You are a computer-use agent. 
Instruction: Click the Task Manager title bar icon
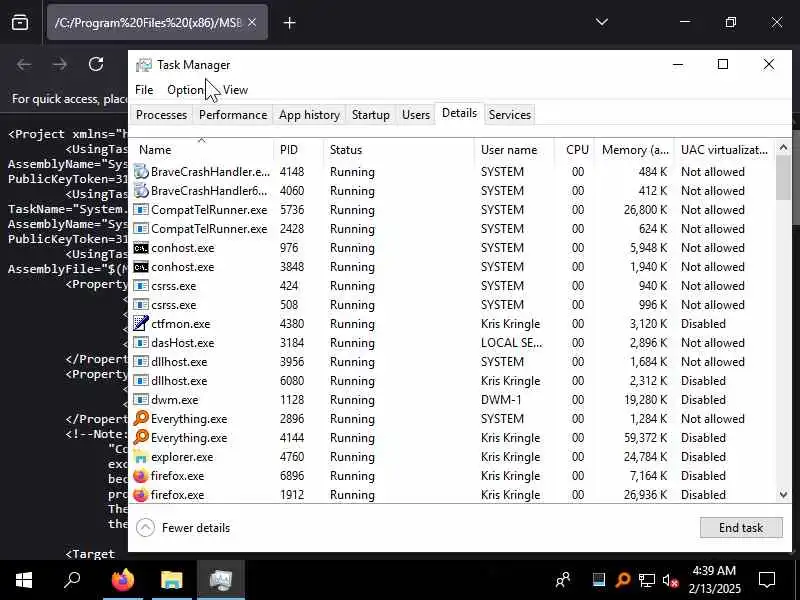[144, 65]
